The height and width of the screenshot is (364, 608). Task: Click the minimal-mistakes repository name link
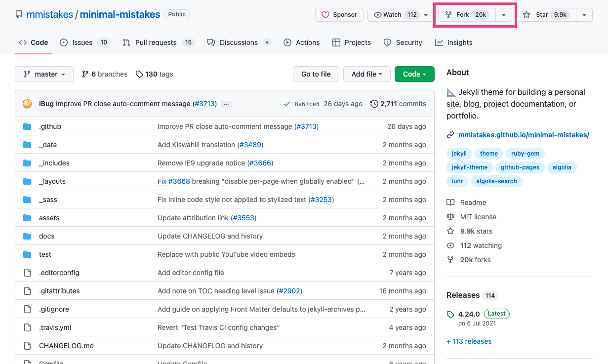120,15
